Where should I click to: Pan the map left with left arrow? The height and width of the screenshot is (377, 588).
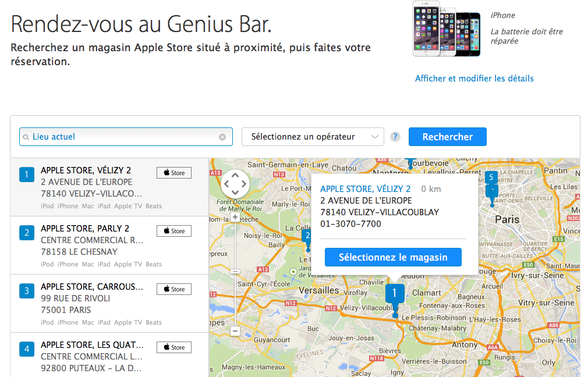(226, 184)
